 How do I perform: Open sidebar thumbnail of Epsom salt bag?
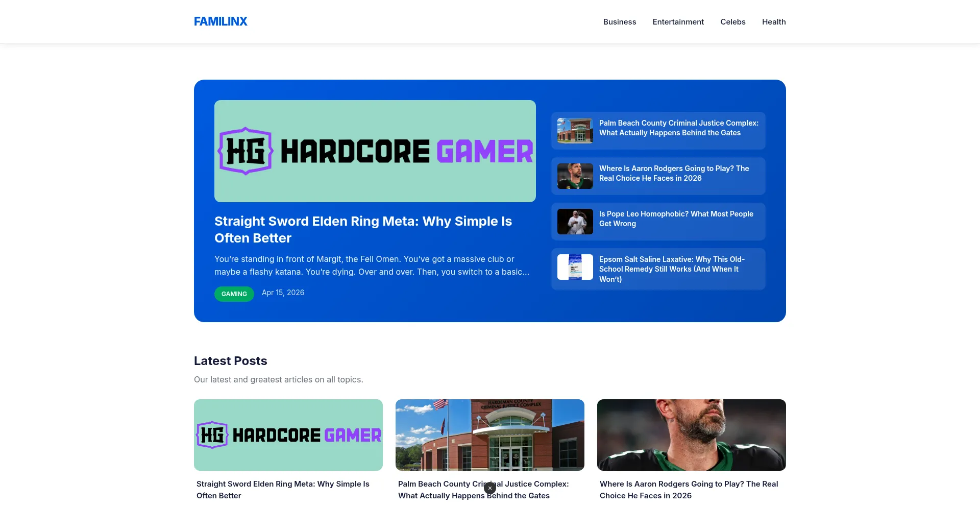(x=575, y=267)
